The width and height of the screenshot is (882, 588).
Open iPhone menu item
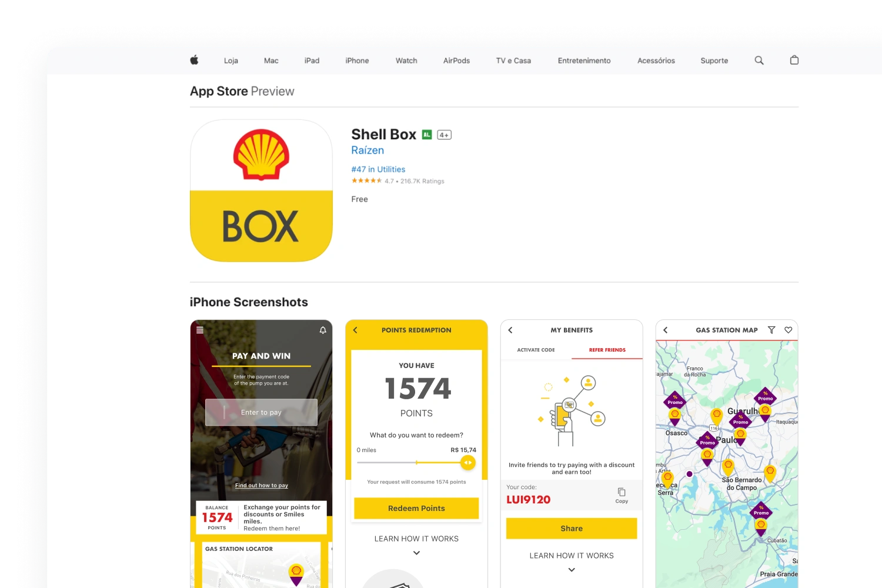[357, 61]
